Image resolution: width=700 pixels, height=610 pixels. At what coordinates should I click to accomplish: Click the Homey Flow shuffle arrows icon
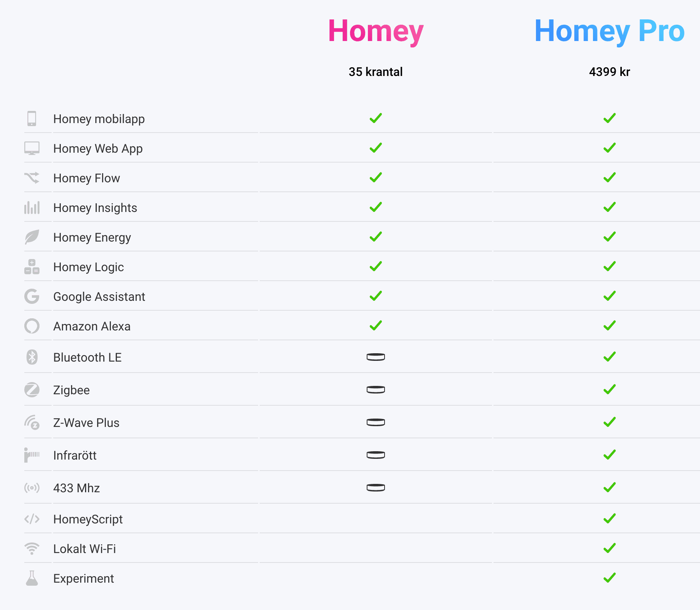pyautogui.click(x=32, y=178)
